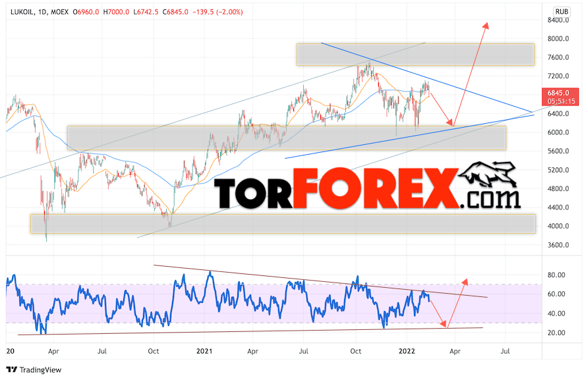
Task: Click the 6400.0 price axis label
Action: click(x=558, y=113)
